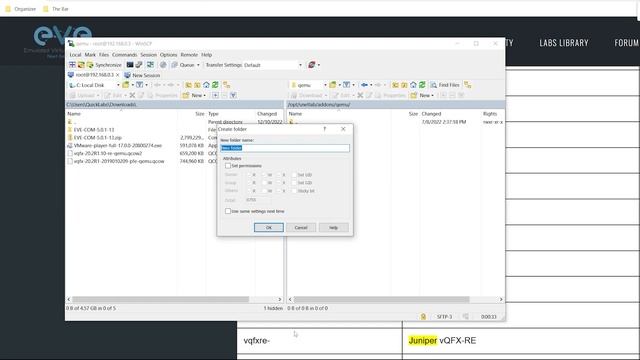Image resolution: width=640 pixels, height=360 pixels.
Task: Toggle the Set UID checkbox
Action: click(x=294, y=175)
